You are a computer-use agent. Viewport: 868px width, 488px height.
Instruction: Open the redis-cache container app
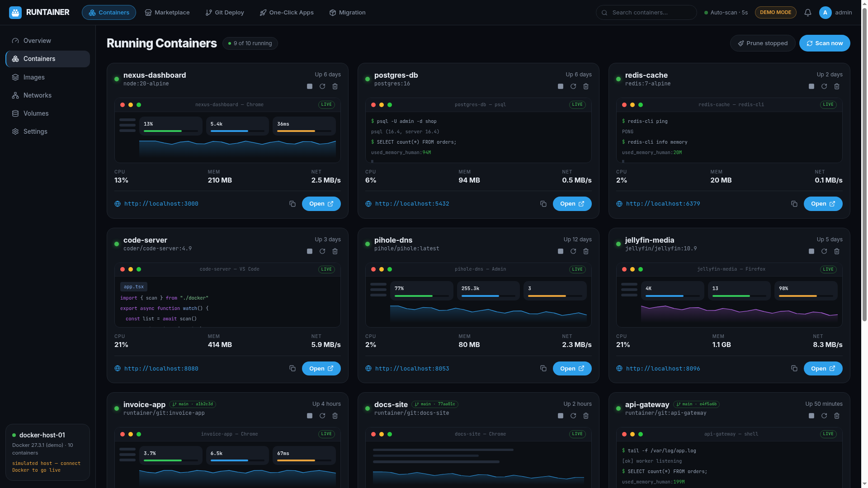[823, 204]
